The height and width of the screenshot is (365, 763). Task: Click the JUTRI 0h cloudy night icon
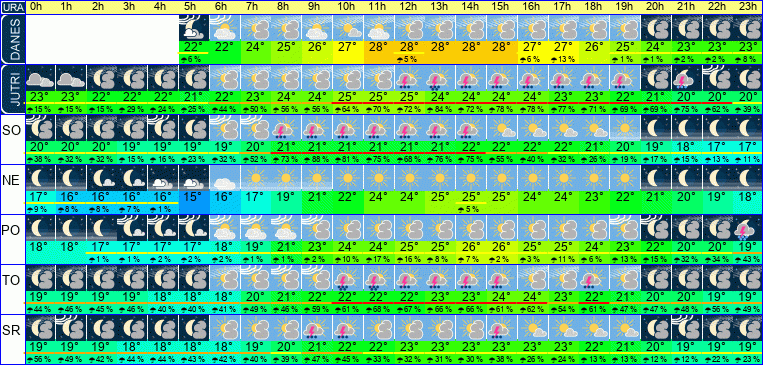(40, 78)
